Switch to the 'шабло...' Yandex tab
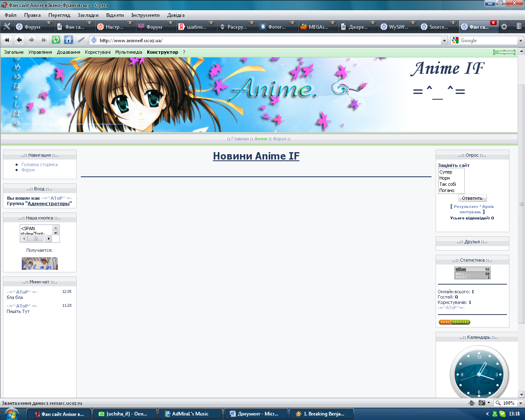The width and height of the screenshot is (525, 420). [196, 27]
